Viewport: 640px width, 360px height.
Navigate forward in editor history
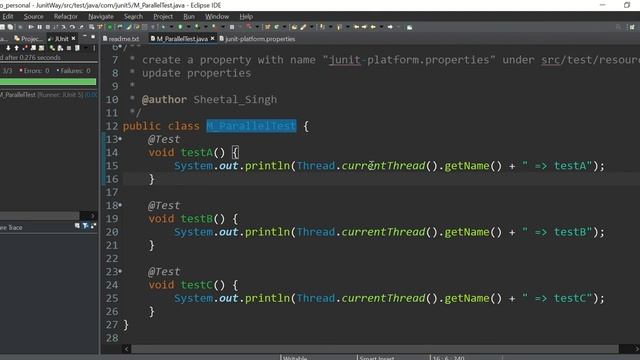pos(390,27)
